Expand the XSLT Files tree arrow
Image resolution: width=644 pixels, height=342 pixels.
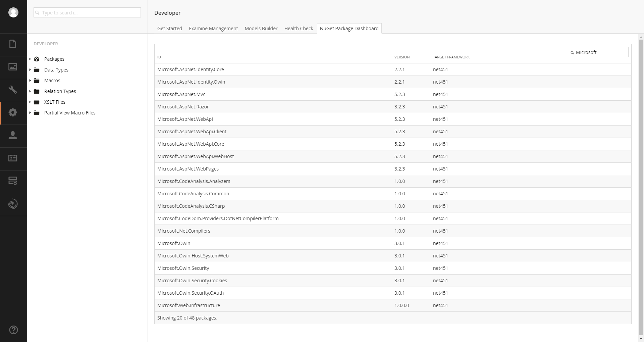pyautogui.click(x=30, y=102)
